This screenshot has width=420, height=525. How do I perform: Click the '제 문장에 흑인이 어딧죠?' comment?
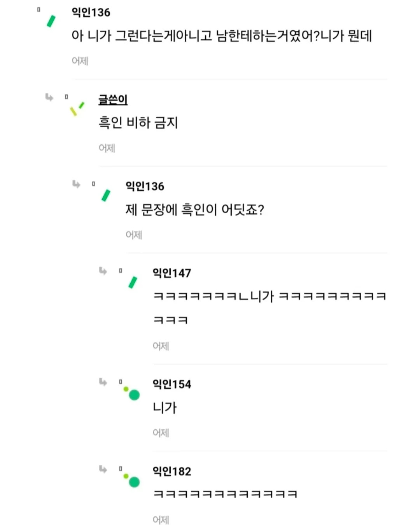194,210
